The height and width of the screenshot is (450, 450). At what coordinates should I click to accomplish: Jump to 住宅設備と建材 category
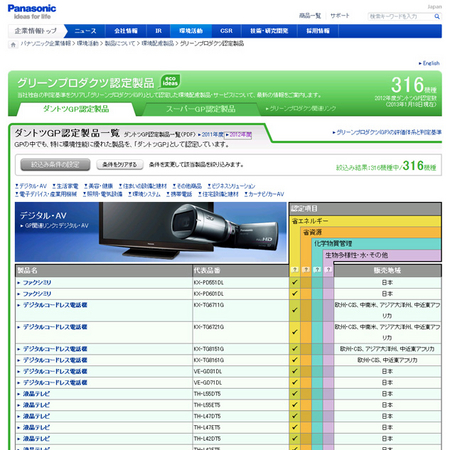[218, 194]
